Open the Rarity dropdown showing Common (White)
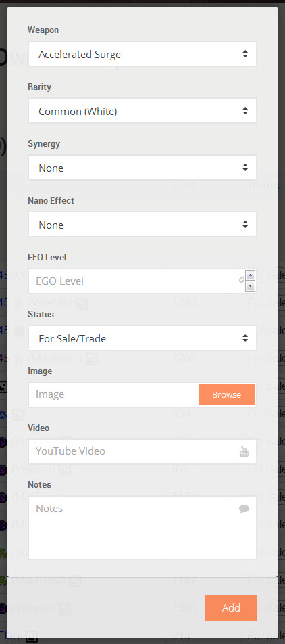This screenshot has height=644, width=285. 142,111
